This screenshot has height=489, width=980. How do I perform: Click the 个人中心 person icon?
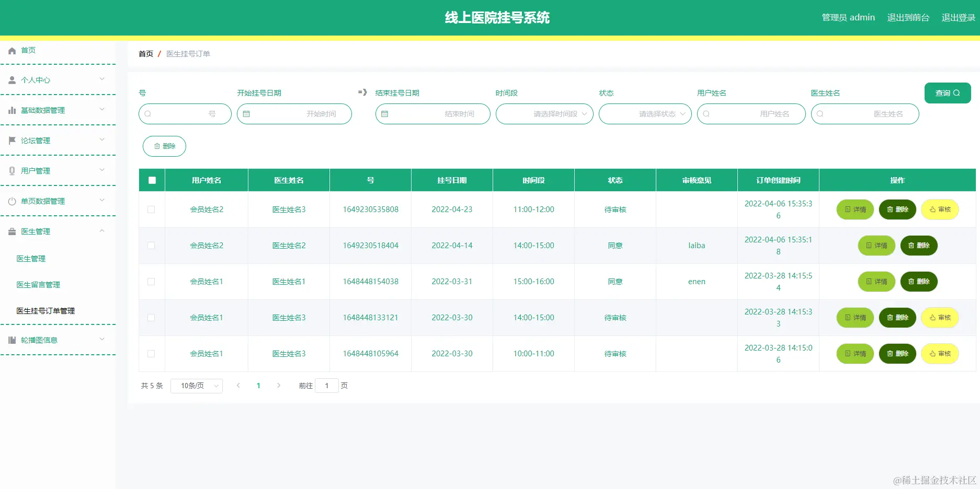(12, 79)
